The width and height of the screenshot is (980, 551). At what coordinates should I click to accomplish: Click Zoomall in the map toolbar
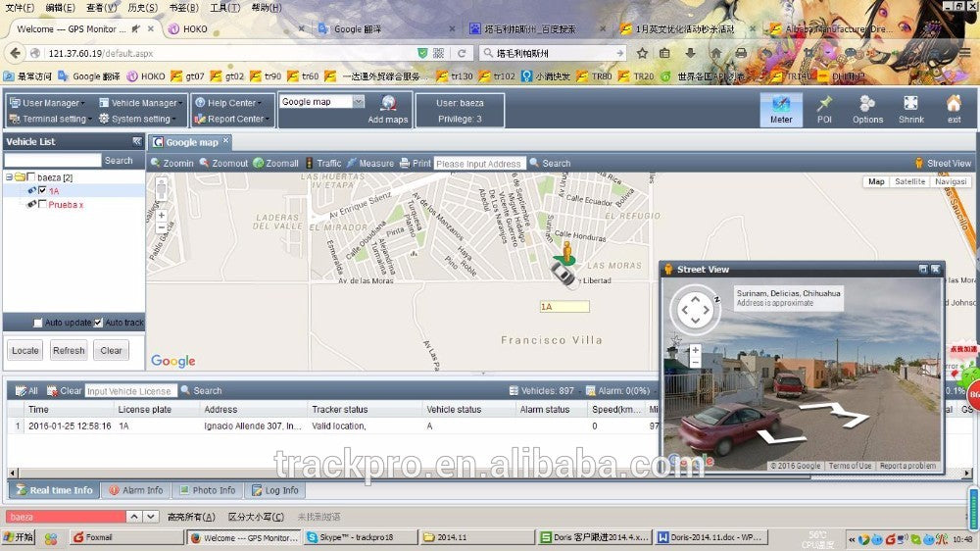[275, 164]
